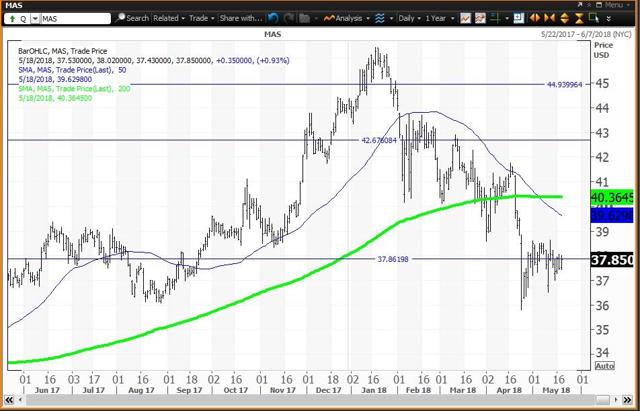Expand the chart-type dropdown arrow
Image resolution: width=640 pixels, height=411 pixels.
point(391,19)
